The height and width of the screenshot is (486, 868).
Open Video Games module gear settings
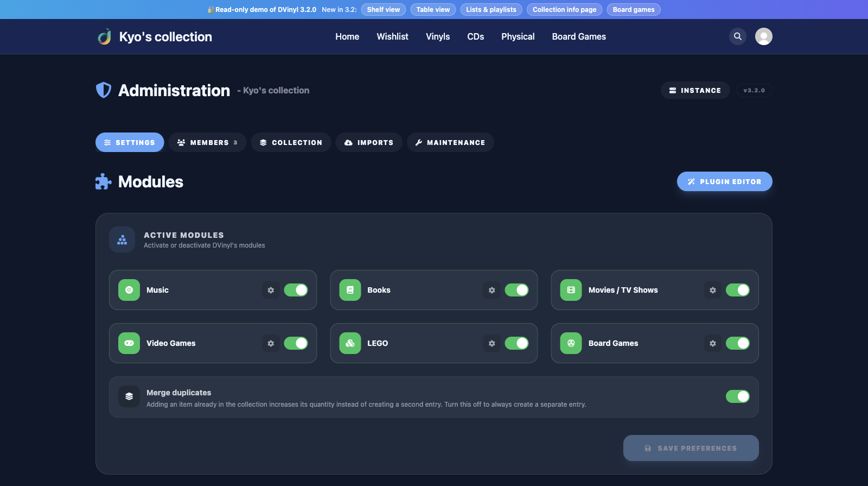click(271, 343)
